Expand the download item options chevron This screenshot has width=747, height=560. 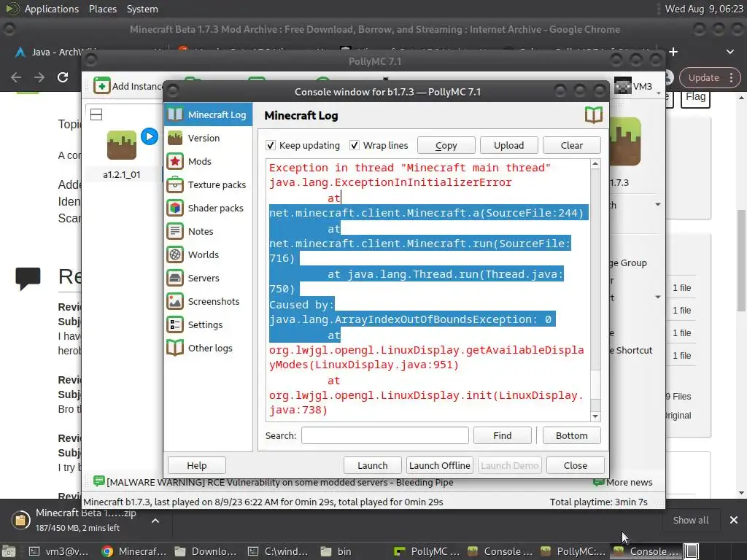click(x=155, y=521)
